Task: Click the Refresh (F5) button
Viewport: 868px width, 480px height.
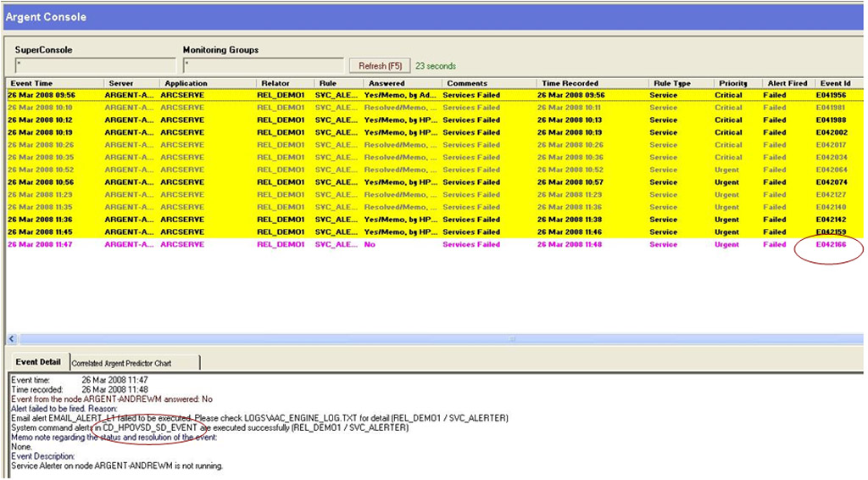Action: point(380,66)
